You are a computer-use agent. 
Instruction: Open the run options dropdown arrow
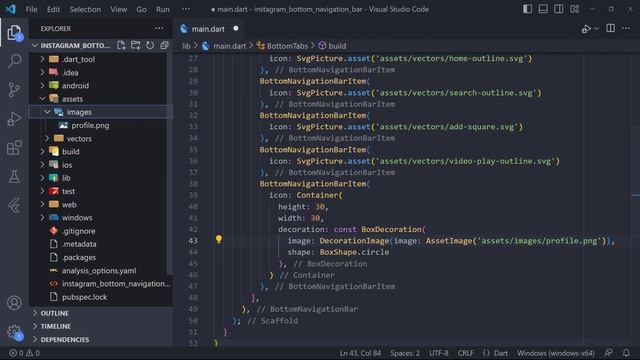(596, 29)
